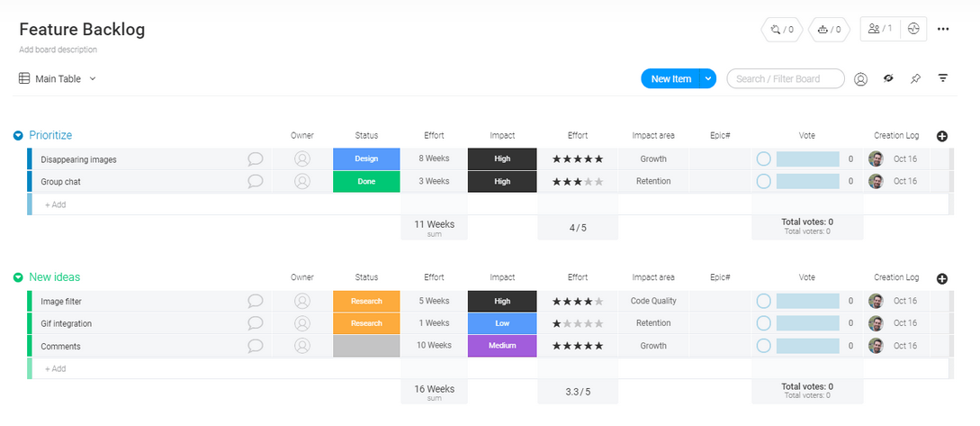Open conversation bubble for Gif integration
Viewport: 980px width, 426px height.
(255, 323)
